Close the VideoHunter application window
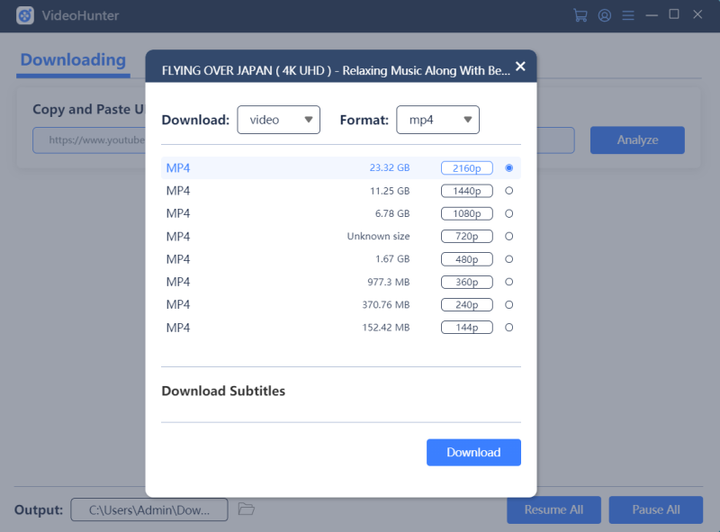Image resolution: width=720 pixels, height=532 pixels. 698,15
